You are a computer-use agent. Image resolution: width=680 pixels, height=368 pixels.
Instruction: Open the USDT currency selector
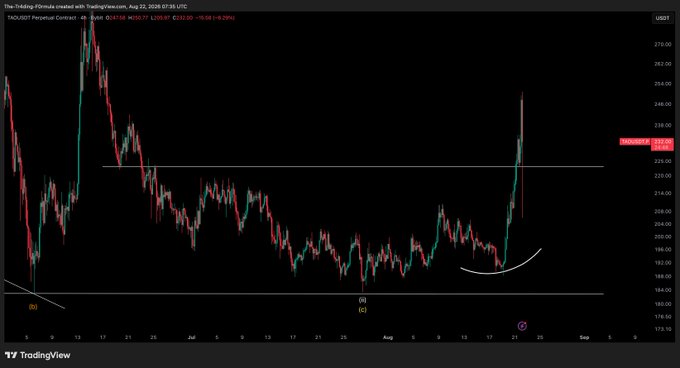tap(662, 18)
